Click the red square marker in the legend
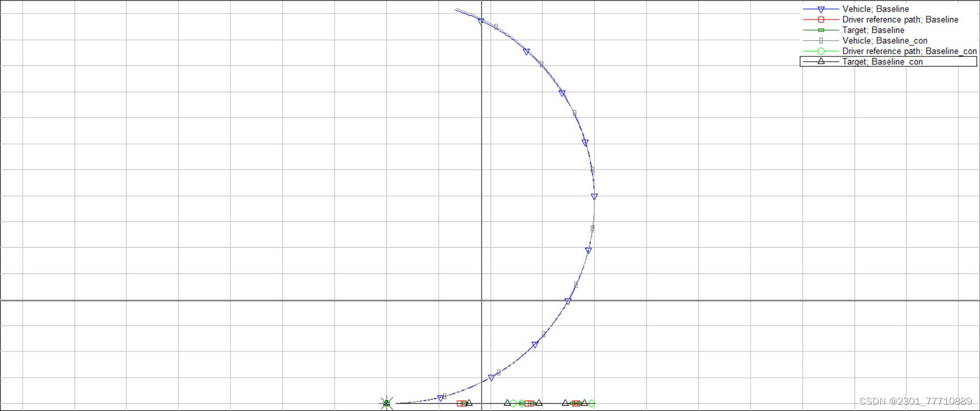The image size is (980, 411). pos(821,19)
